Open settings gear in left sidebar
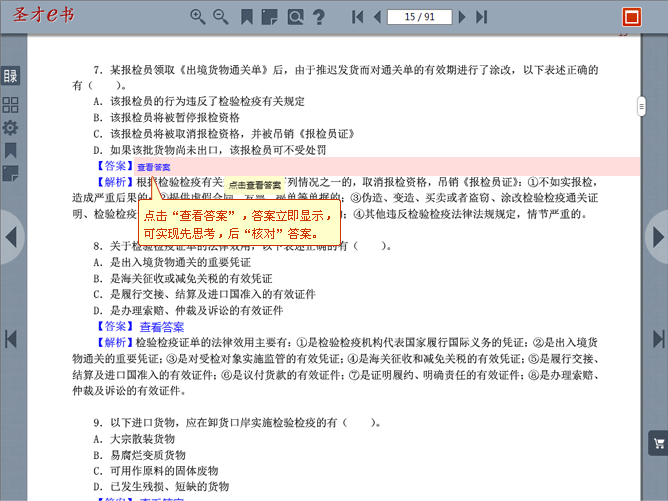 pos(10,127)
